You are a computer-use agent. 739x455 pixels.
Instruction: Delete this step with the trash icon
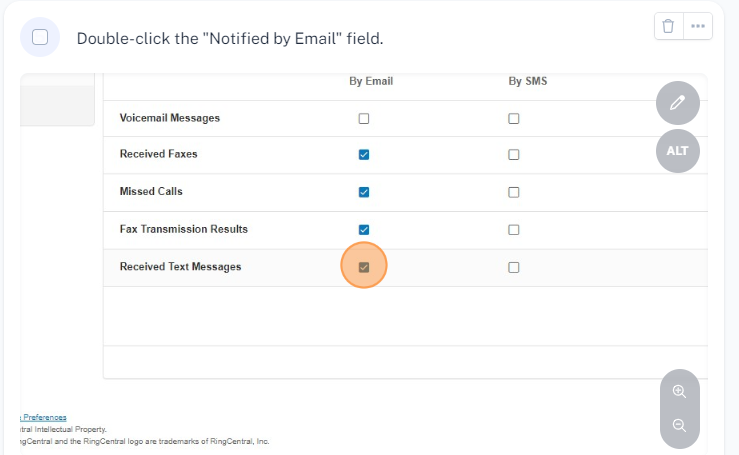pos(669,26)
